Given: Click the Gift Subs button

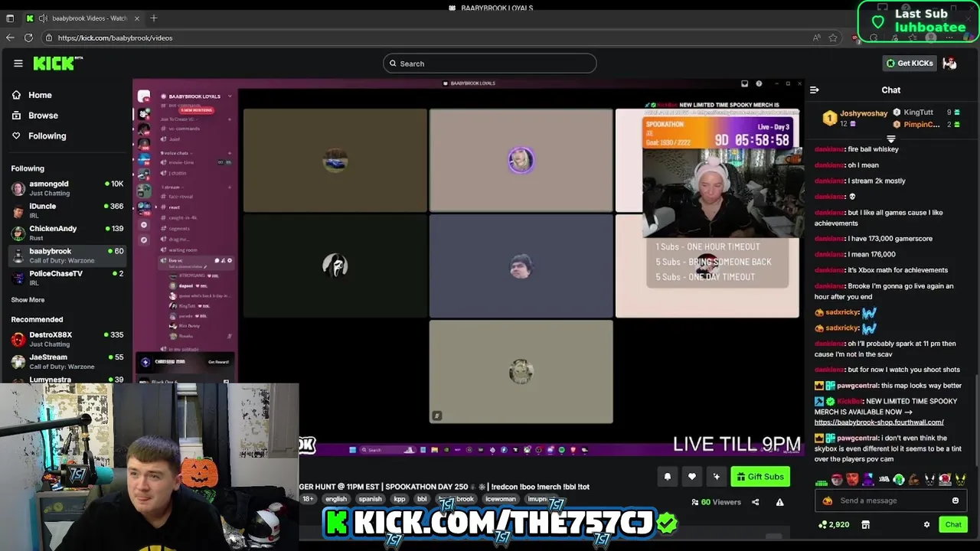Looking at the screenshot, I should click(760, 477).
